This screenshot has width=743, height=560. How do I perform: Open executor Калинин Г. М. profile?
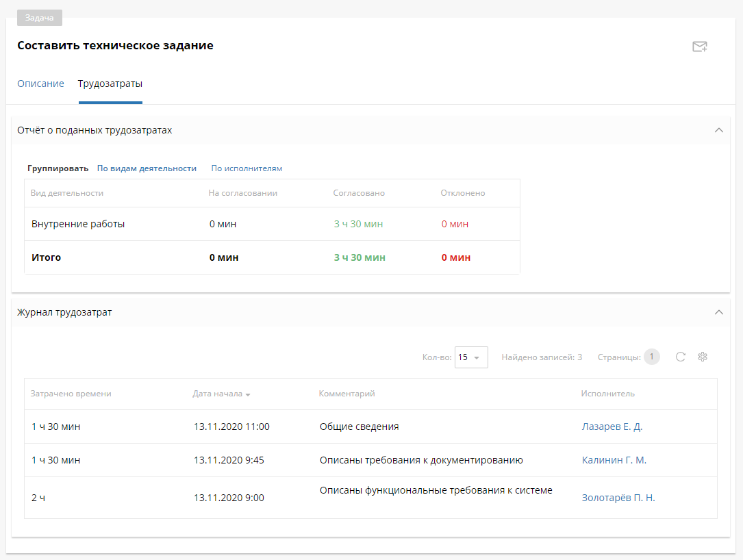point(614,460)
